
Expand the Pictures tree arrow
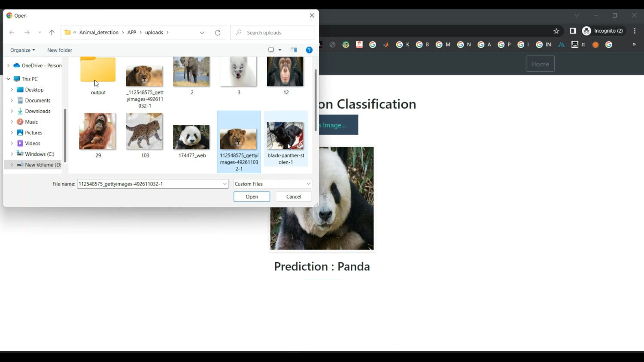pos(12,133)
